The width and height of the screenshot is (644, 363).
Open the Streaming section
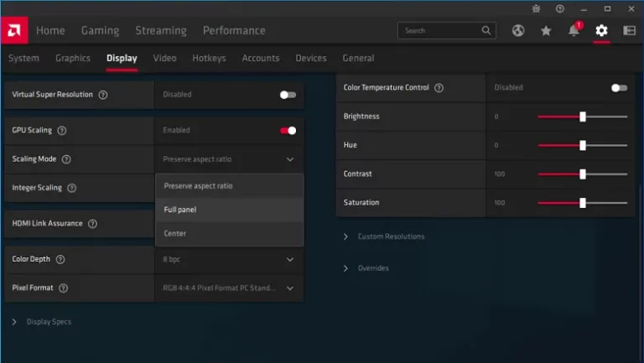[161, 30]
